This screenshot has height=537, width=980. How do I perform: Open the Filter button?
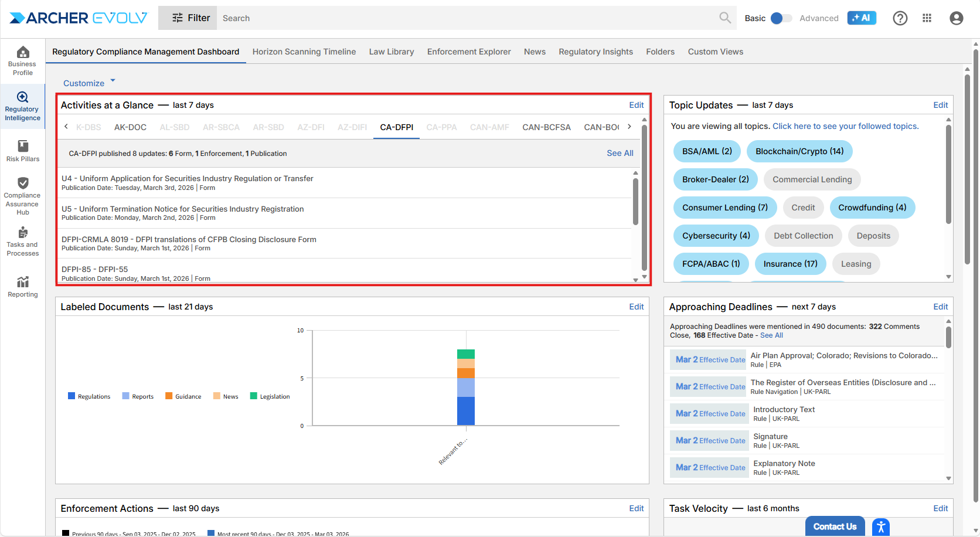(188, 18)
